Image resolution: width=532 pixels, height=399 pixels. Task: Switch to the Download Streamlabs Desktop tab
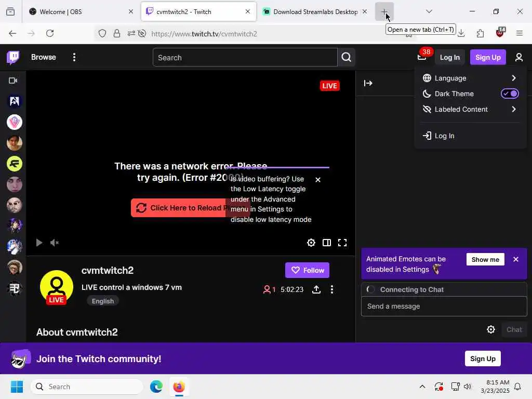point(315,11)
